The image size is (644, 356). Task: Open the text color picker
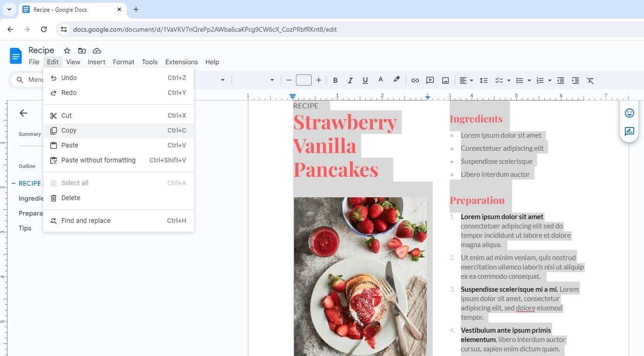pyautogui.click(x=381, y=80)
